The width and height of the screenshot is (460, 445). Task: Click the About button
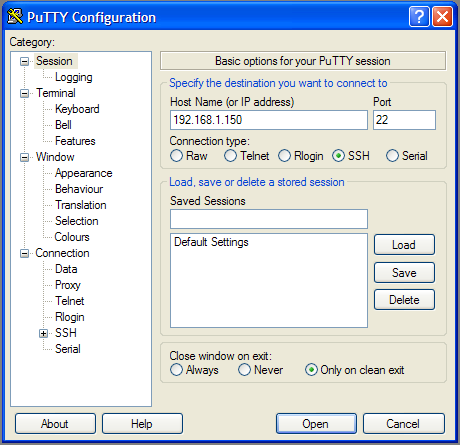(55, 424)
